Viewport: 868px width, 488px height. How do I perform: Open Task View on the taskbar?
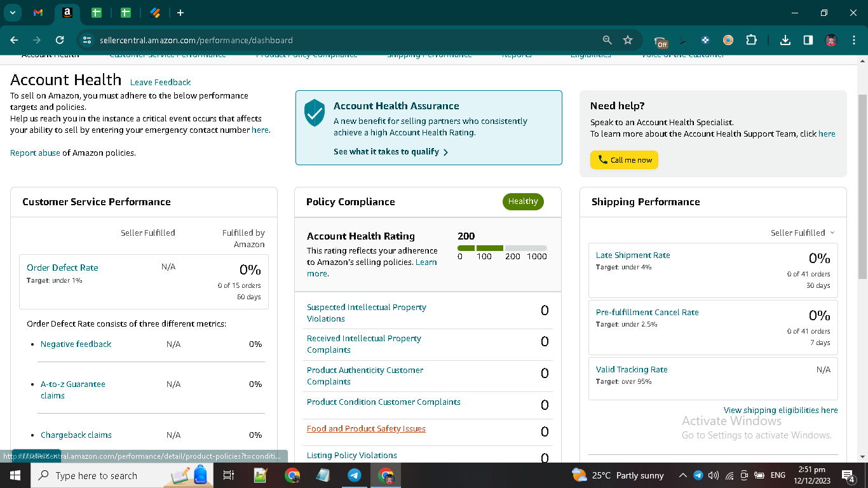[x=229, y=475]
